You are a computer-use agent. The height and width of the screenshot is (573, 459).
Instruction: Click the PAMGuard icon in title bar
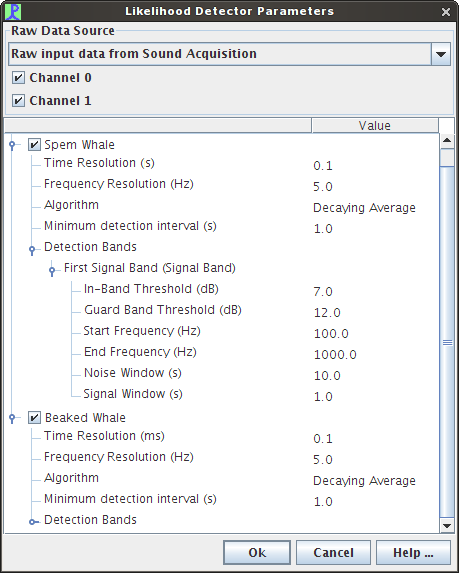point(13,11)
